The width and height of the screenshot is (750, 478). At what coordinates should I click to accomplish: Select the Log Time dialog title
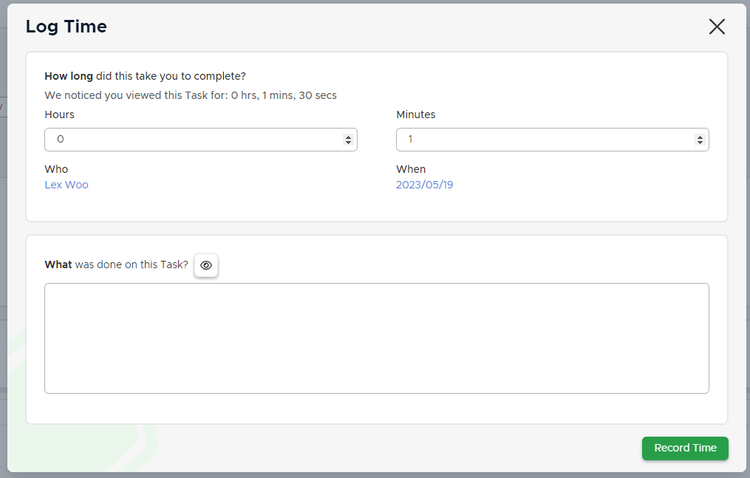point(66,27)
